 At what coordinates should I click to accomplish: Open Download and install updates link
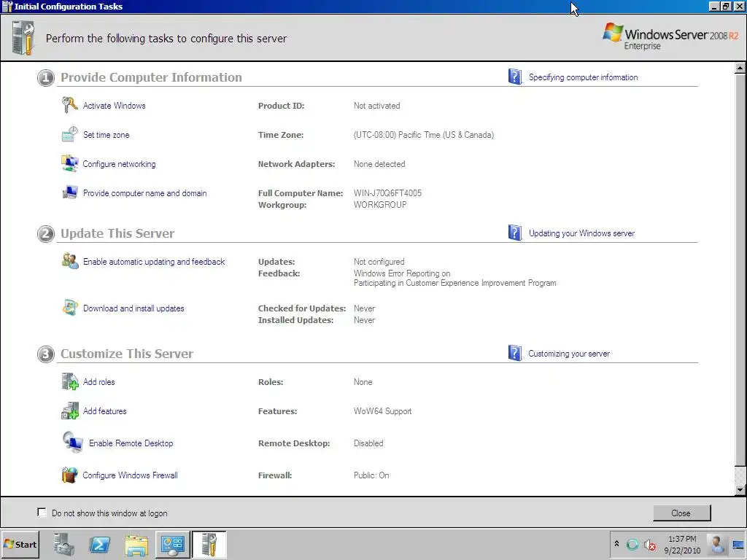133,308
